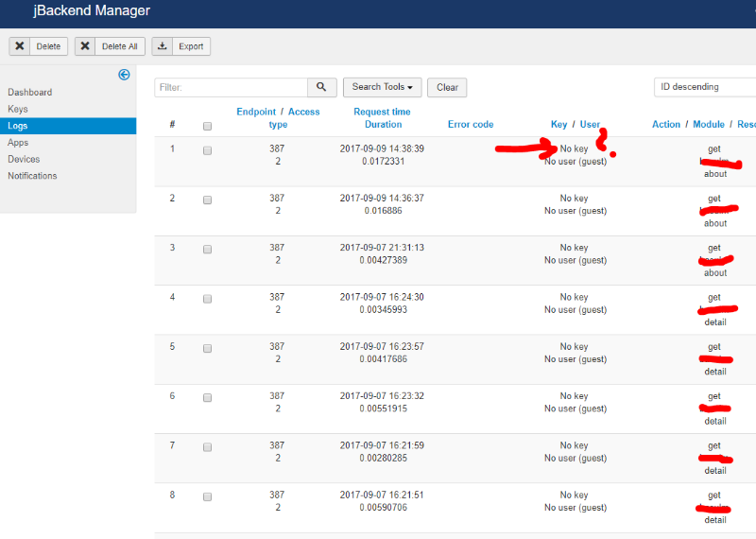
Task: Click "detail" resource in row 4
Action: pos(715,322)
